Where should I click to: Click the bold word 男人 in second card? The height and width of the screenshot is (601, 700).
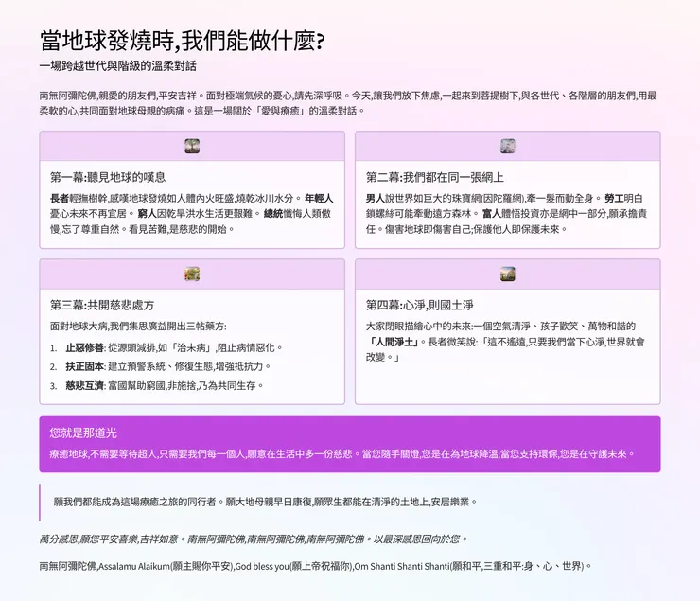point(375,198)
